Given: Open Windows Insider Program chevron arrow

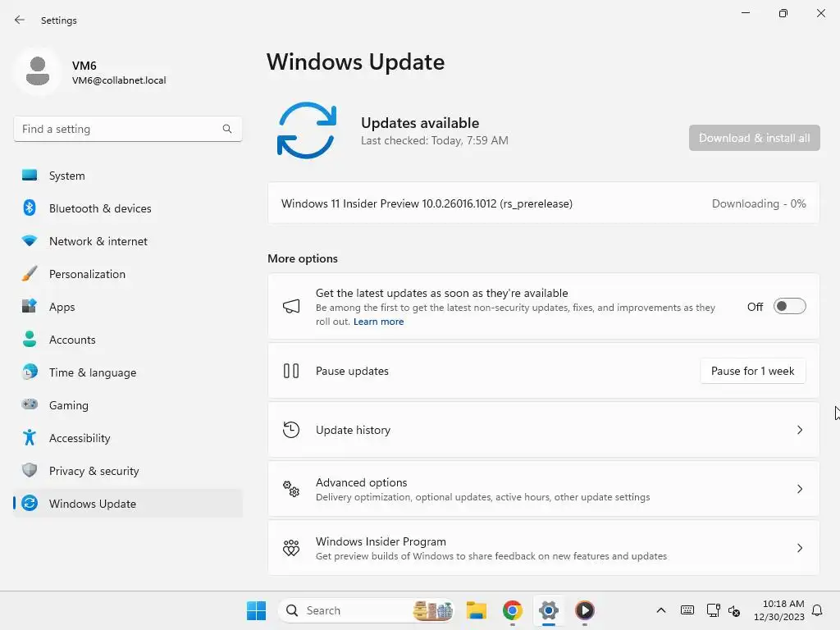Looking at the screenshot, I should pyautogui.click(x=800, y=547).
